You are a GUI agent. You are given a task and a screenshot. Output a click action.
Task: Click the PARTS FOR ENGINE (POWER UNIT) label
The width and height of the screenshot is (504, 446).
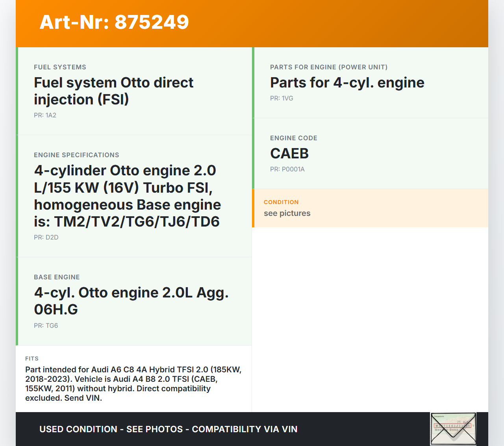(329, 67)
